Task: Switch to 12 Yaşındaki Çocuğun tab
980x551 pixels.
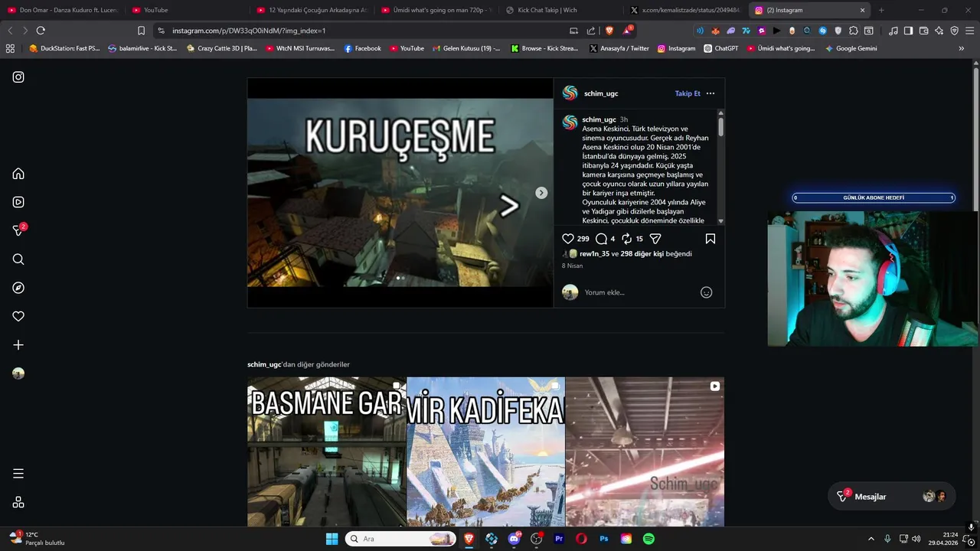Action: coord(312,10)
